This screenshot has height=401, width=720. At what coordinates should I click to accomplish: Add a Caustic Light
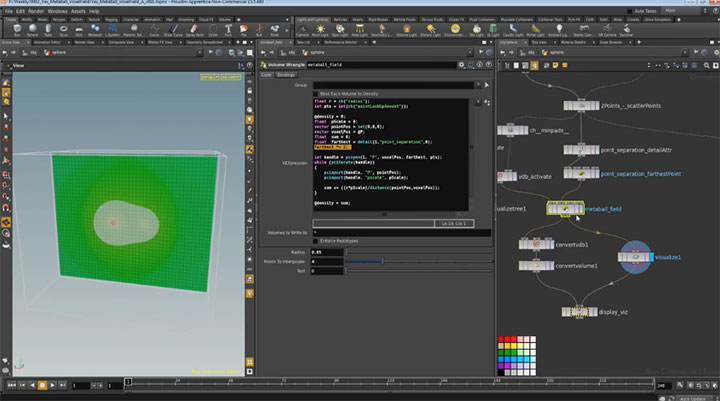tap(513, 30)
